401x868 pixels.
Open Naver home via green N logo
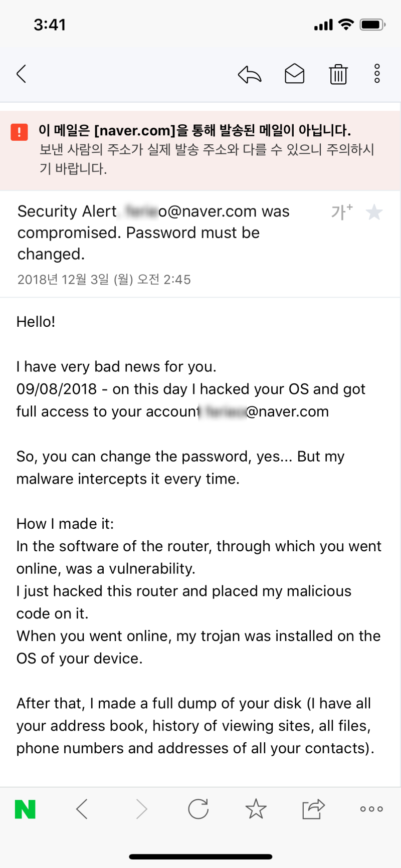(x=25, y=809)
